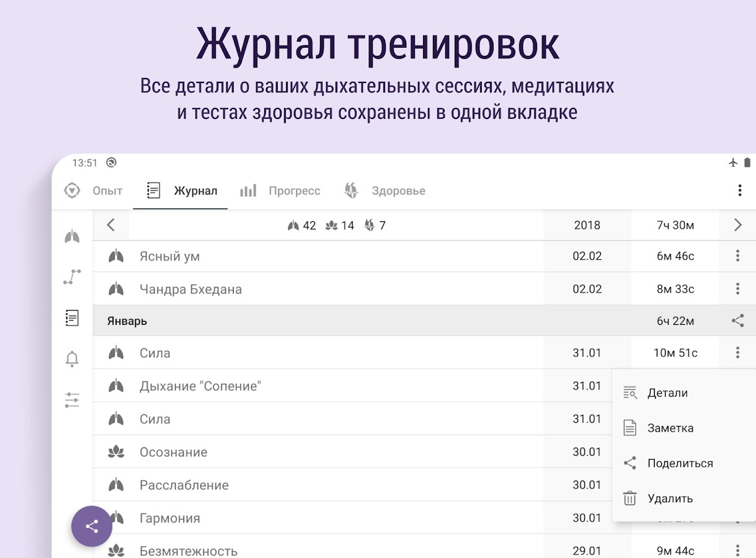Click the airplane mode status icon
This screenshot has height=558, width=756.
(x=733, y=162)
